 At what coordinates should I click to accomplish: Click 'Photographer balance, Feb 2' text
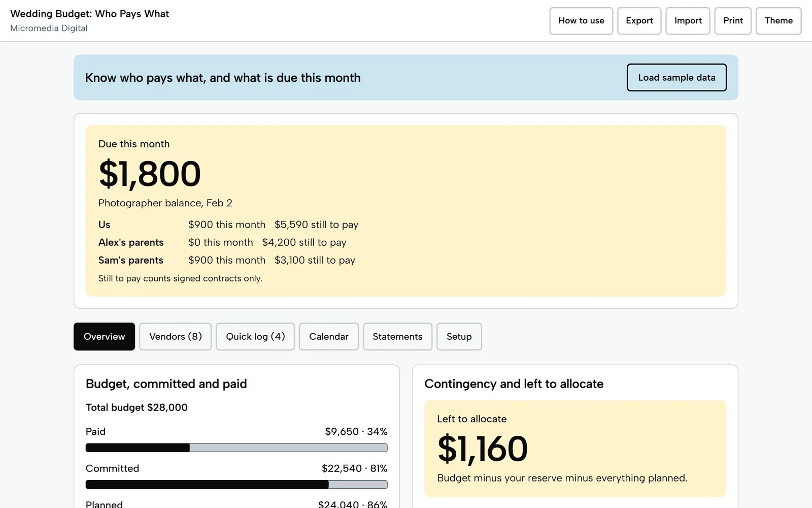(x=165, y=203)
